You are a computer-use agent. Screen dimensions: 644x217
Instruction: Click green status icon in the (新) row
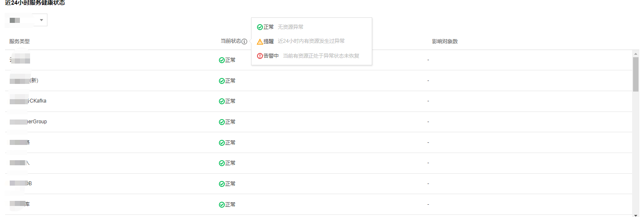221,81
